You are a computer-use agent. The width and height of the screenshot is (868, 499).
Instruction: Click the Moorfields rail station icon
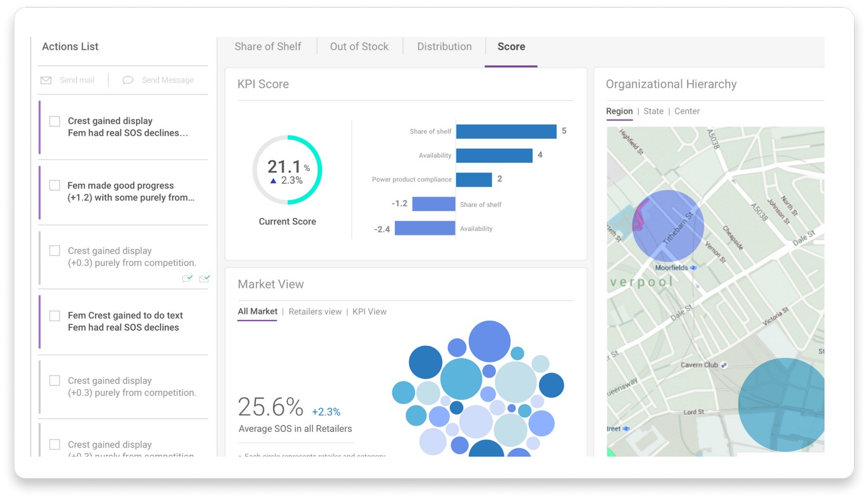coord(694,268)
